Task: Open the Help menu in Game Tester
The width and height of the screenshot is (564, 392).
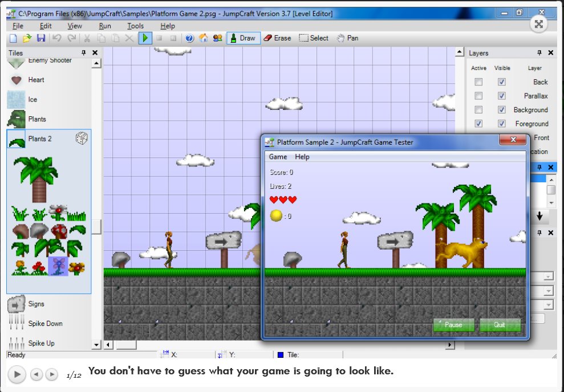Action: [x=302, y=157]
